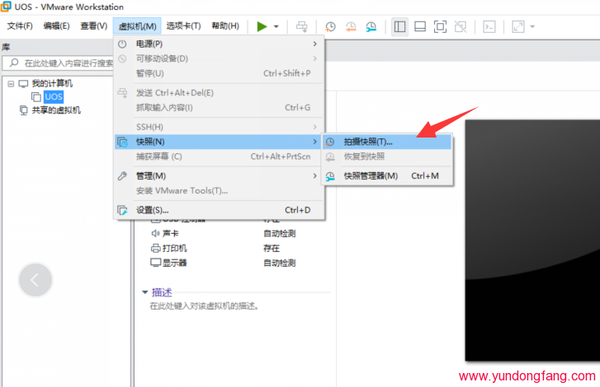Click the revert to snapshot toolbar icon
This screenshot has height=387, width=600.
pyautogui.click(x=351, y=26)
